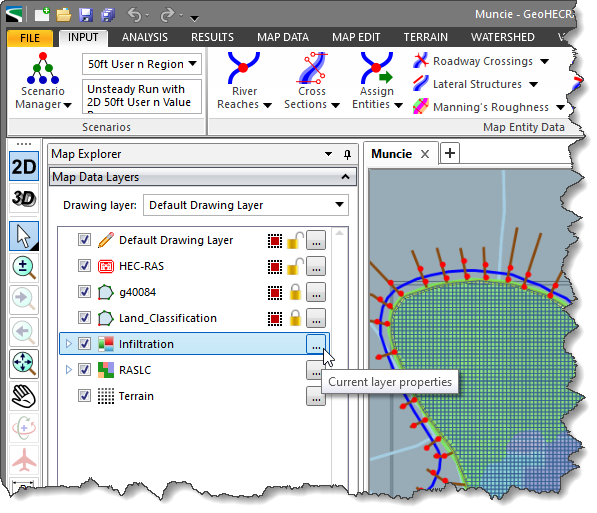Open Infiltration layer properties button
The width and height of the screenshot is (597, 513).
(x=316, y=344)
